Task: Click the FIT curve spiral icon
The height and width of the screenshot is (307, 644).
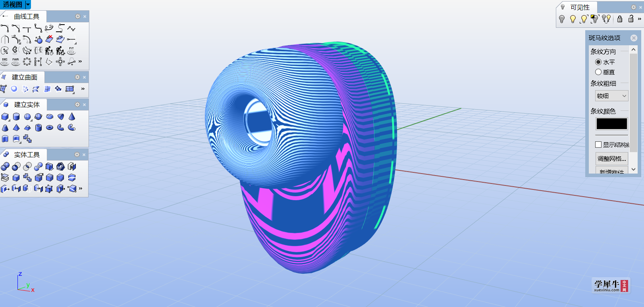Action: [x=71, y=50]
